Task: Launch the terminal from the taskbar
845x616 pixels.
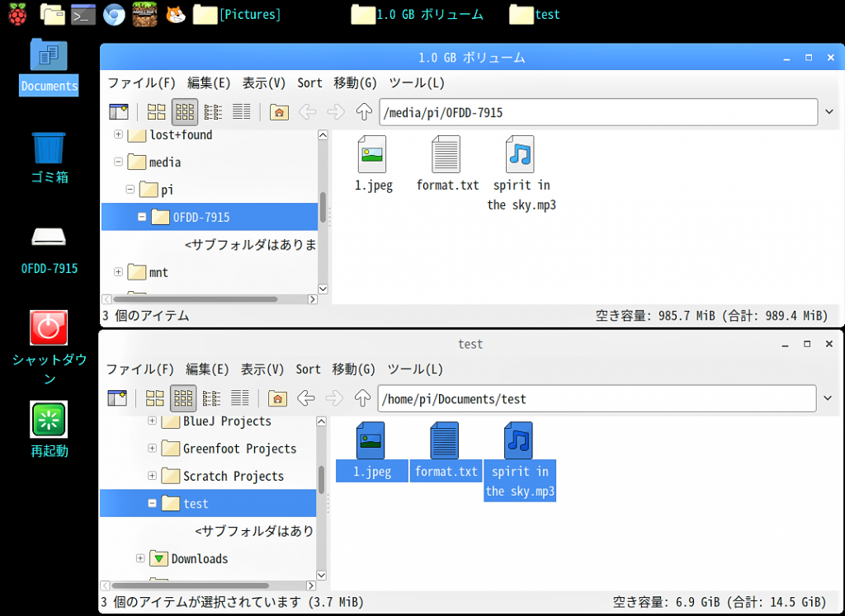Action: [x=83, y=14]
